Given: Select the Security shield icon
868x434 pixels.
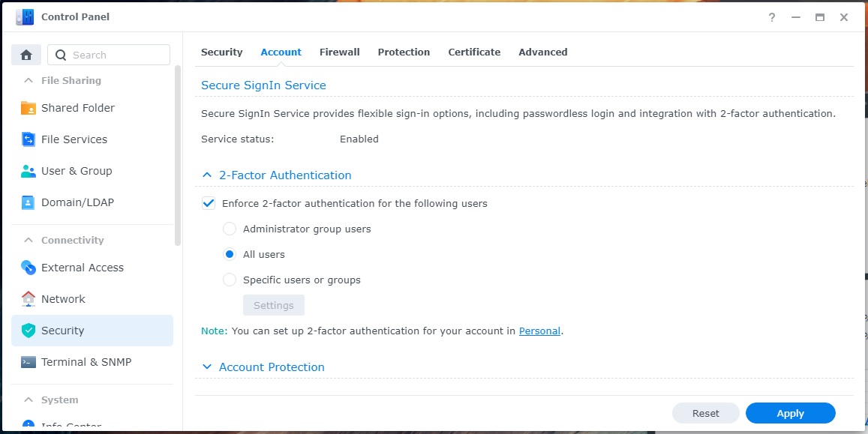Looking at the screenshot, I should (x=29, y=331).
